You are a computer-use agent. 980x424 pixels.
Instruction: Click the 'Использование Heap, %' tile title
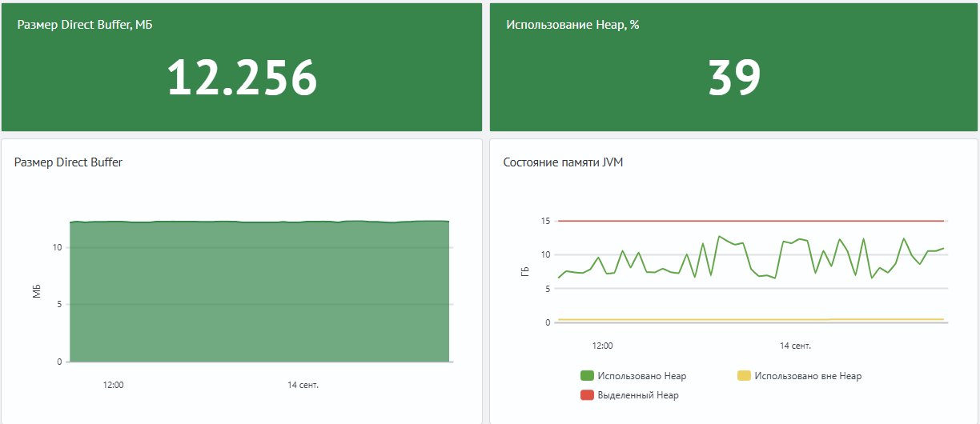pos(572,25)
